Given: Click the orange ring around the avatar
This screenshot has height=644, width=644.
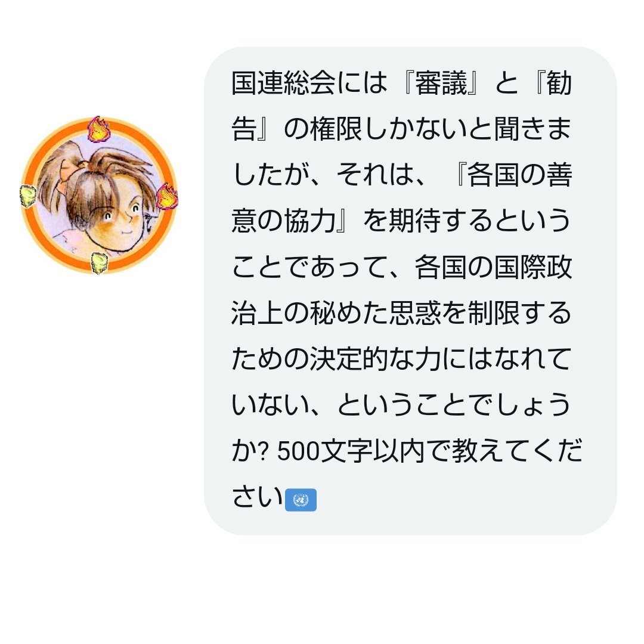Looking at the screenshot, I should click(99, 195).
